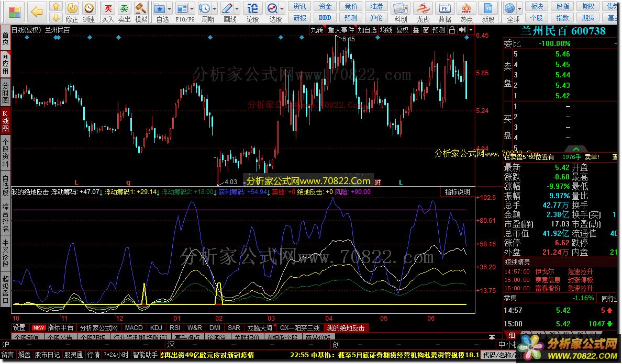Expand the 周期 period dropdown arrow
The width and height of the screenshot is (622, 364).
(215, 8)
